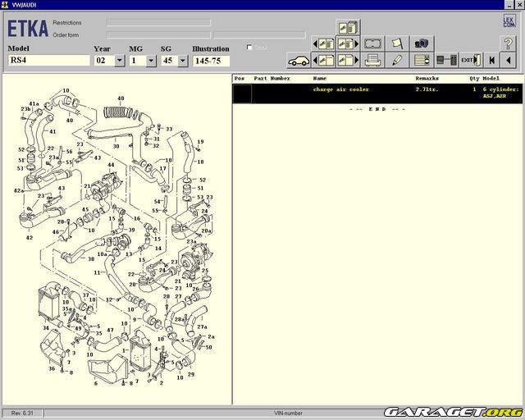
Task: Click the Illustration field 145-75
Action: point(211,61)
